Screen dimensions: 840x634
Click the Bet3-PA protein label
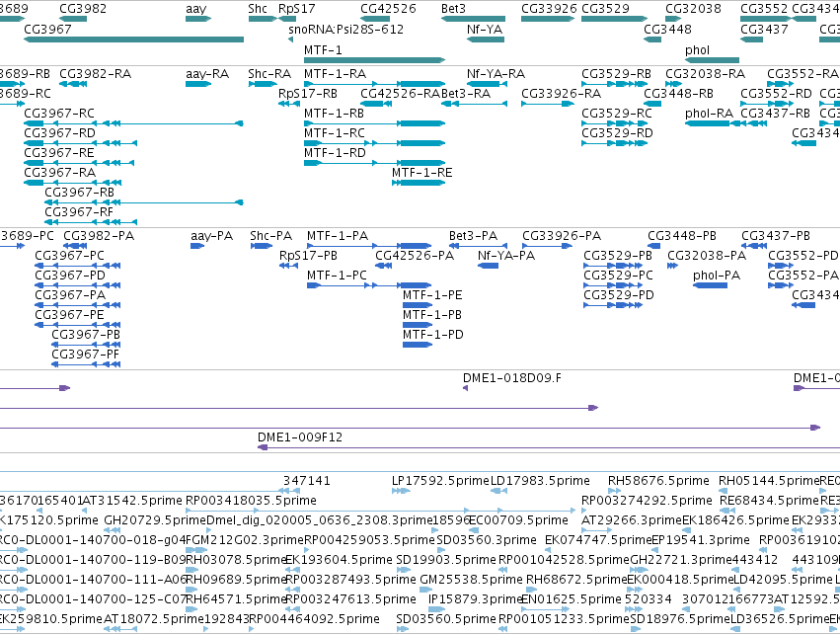[473, 236]
